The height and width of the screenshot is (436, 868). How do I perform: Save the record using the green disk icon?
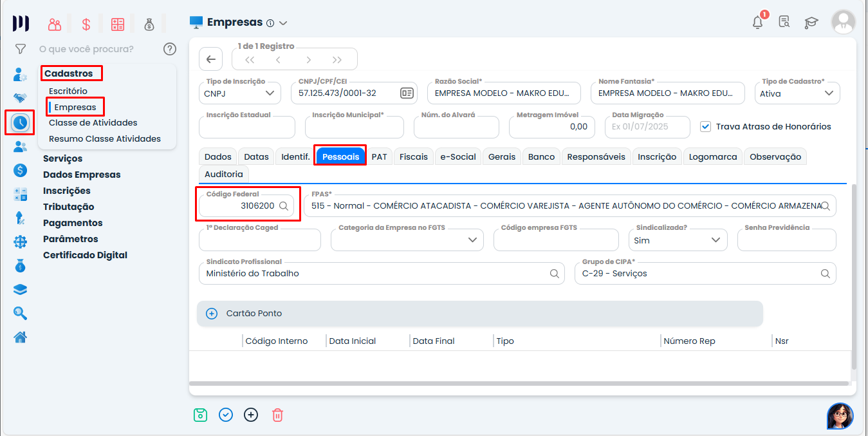pyautogui.click(x=200, y=415)
